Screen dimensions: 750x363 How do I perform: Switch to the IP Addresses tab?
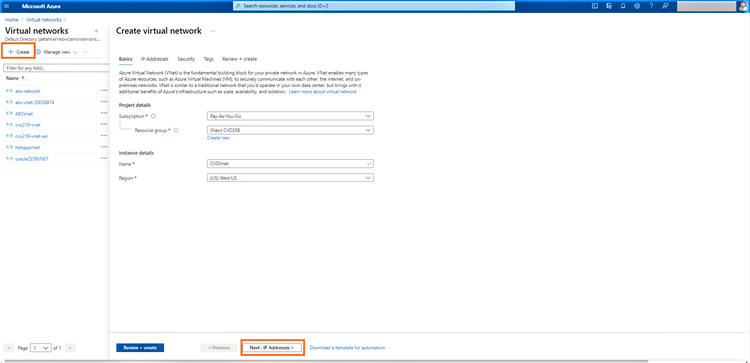click(154, 59)
